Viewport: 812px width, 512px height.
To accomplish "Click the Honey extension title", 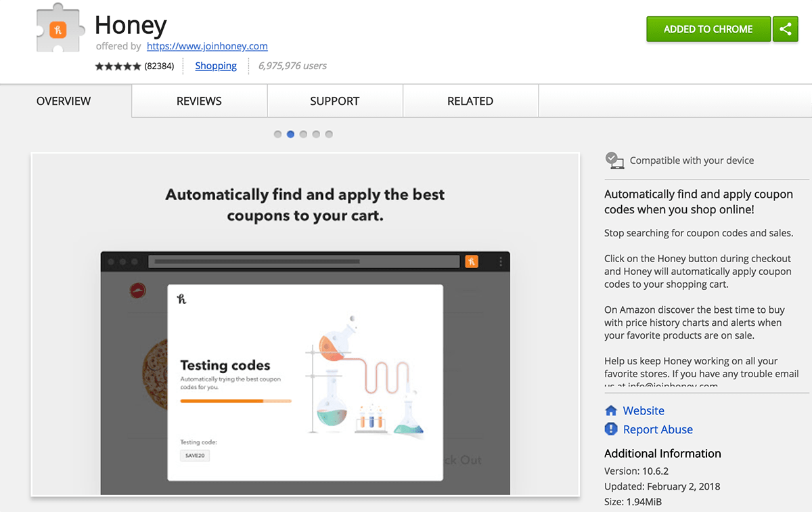I will pos(131,25).
